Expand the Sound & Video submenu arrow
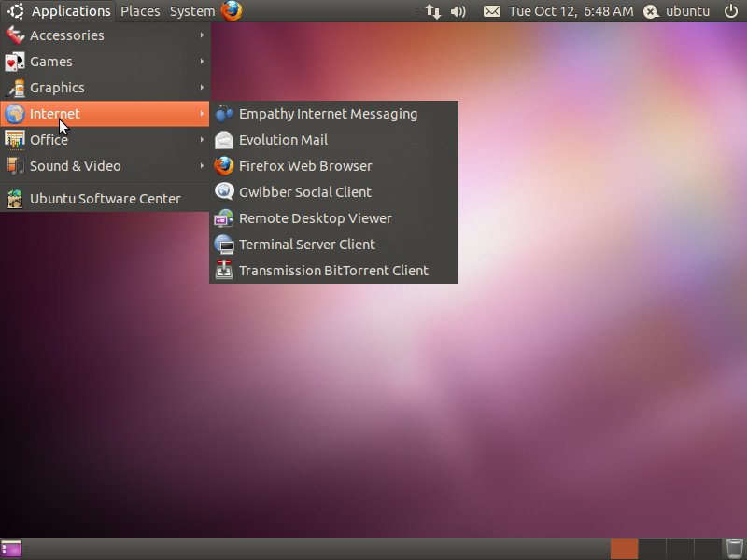 pos(202,166)
